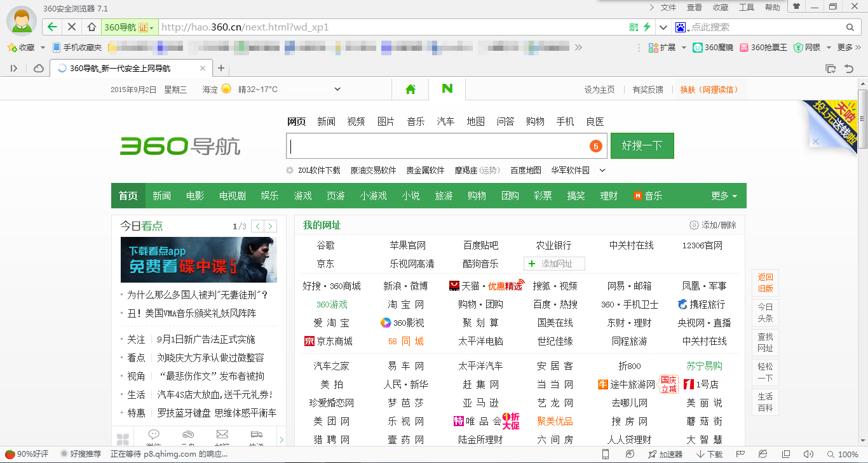Open 下载 download manager in status bar

coord(710,454)
